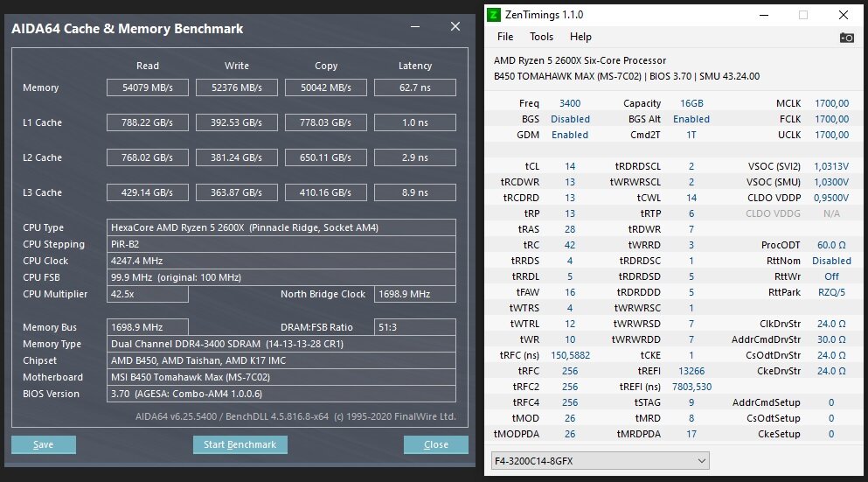Select L1 Cache Write 392.53 GB/s
This screenshot has height=482, width=868.
236,122
